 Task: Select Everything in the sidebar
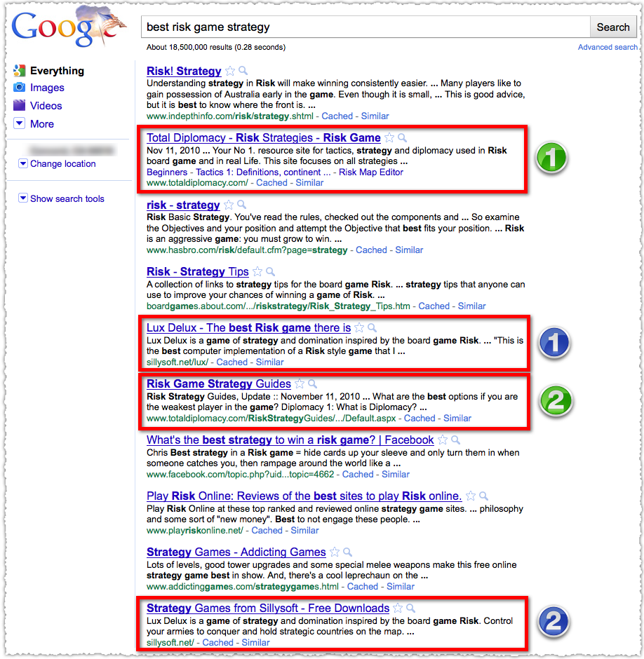(58, 71)
